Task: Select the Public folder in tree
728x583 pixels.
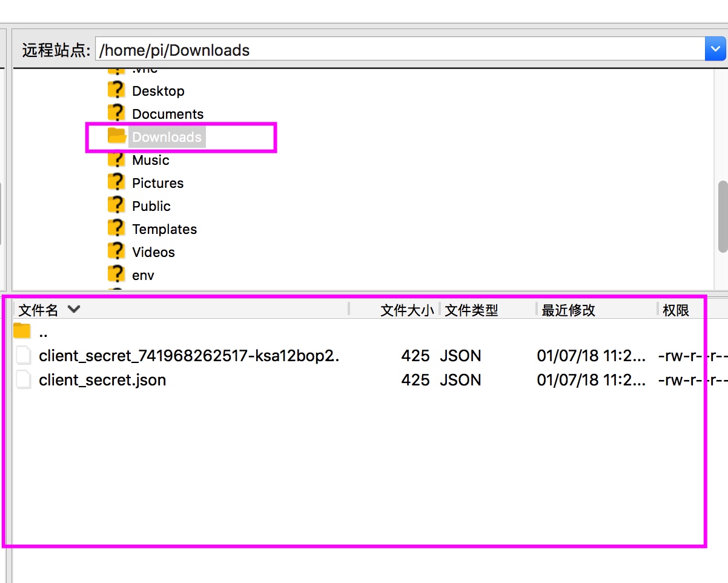Action: [x=151, y=206]
